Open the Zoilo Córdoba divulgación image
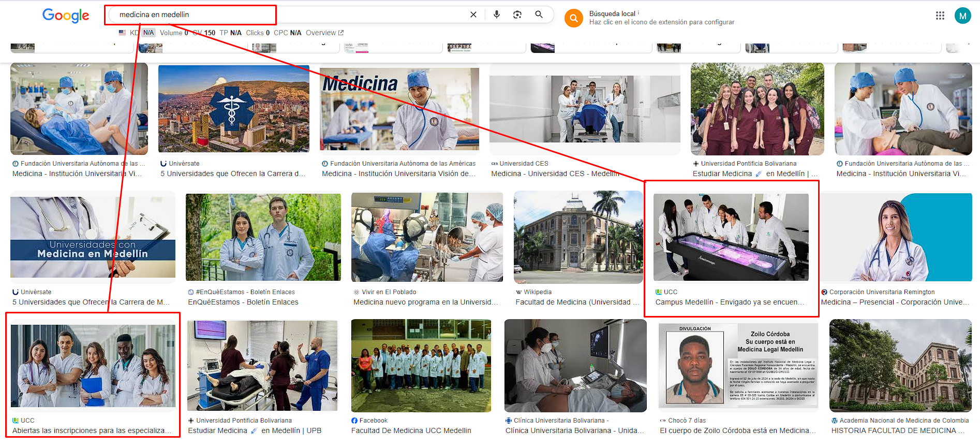The image size is (980, 446). (x=738, y=366)
